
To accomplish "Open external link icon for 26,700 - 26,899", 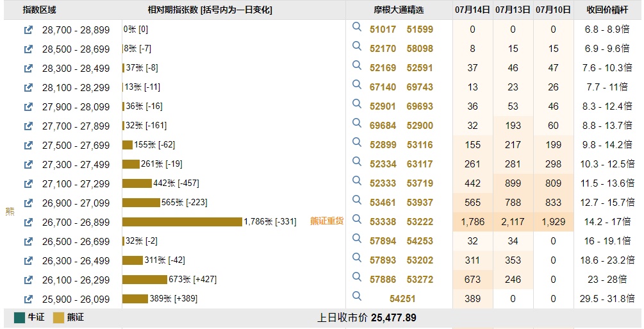I will [x=28, y=222].
